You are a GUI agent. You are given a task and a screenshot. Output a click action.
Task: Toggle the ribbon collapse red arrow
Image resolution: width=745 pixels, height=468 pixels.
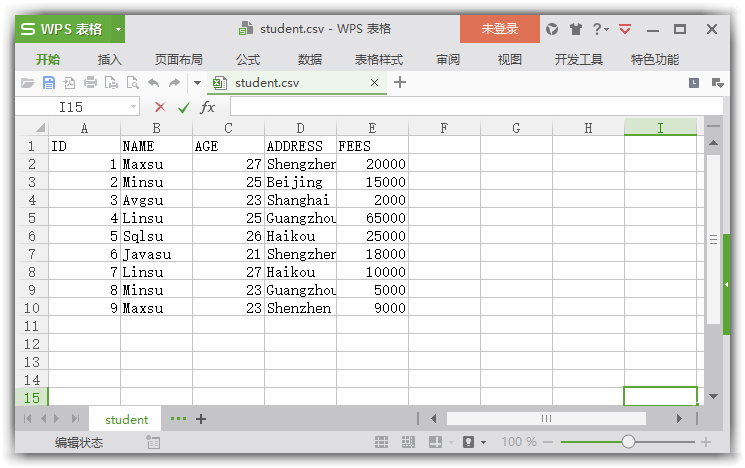tap(625, 29)
